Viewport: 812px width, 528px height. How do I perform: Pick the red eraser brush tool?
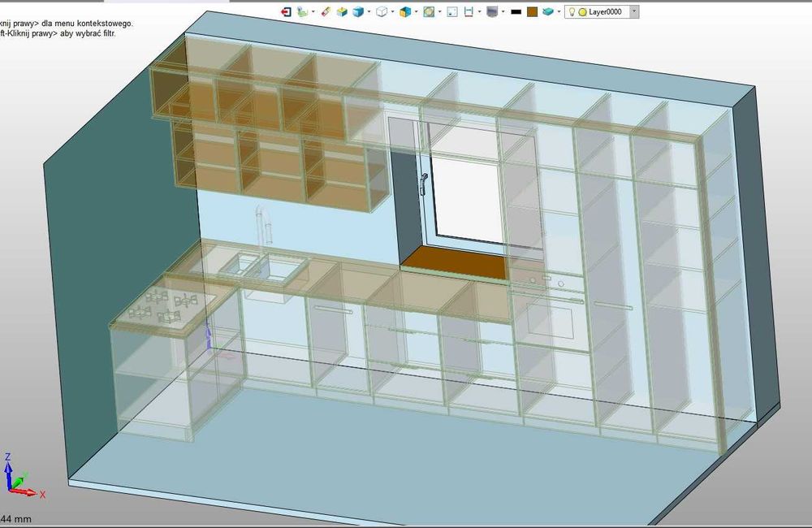point(326,11)
